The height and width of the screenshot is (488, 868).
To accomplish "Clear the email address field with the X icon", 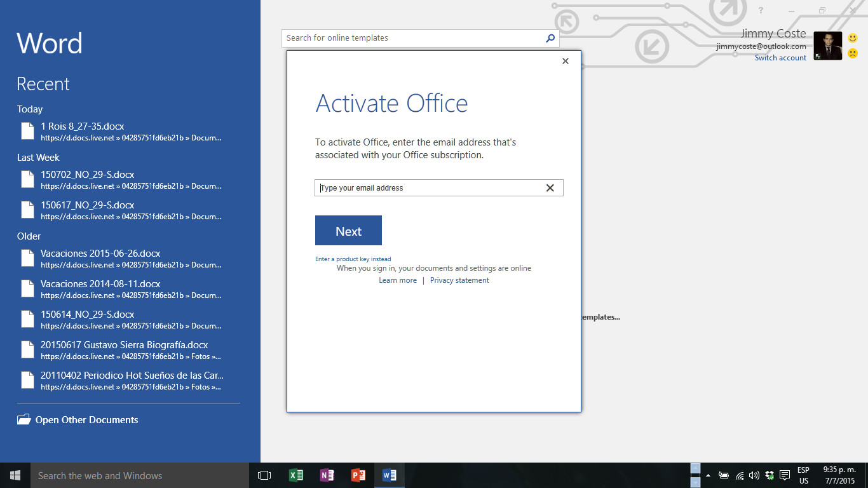I will [550, 188].
